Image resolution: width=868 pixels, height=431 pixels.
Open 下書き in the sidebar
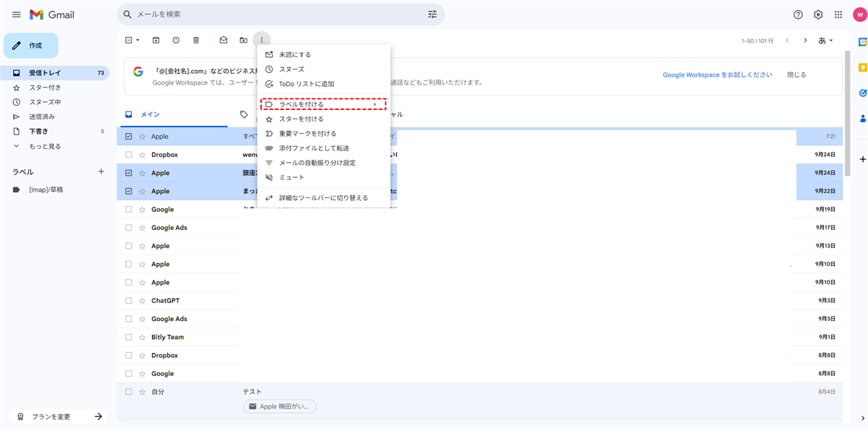55,132
